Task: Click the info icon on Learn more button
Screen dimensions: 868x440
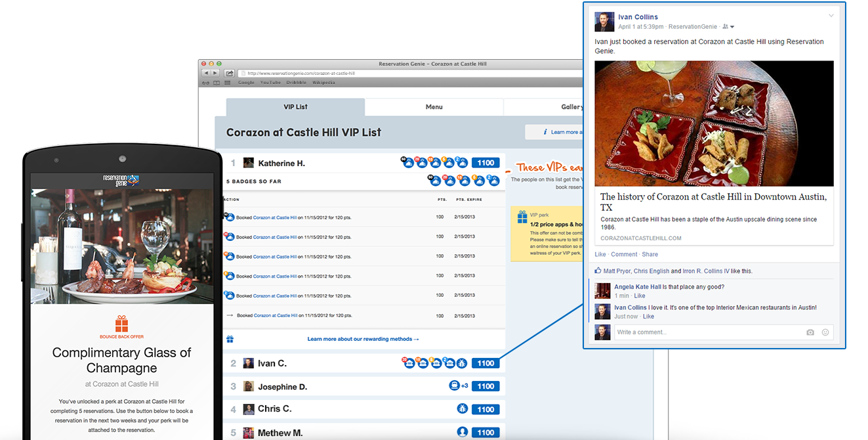Action: pos(545,132)
